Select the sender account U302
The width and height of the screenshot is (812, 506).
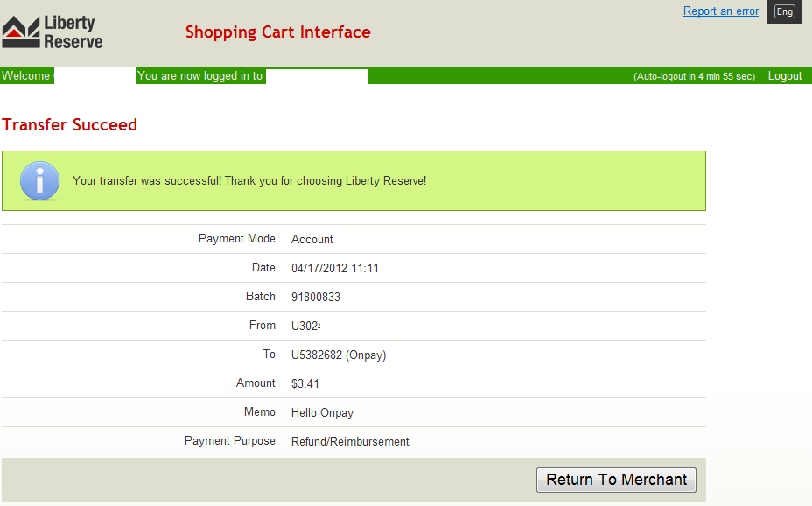coord(305,326)
